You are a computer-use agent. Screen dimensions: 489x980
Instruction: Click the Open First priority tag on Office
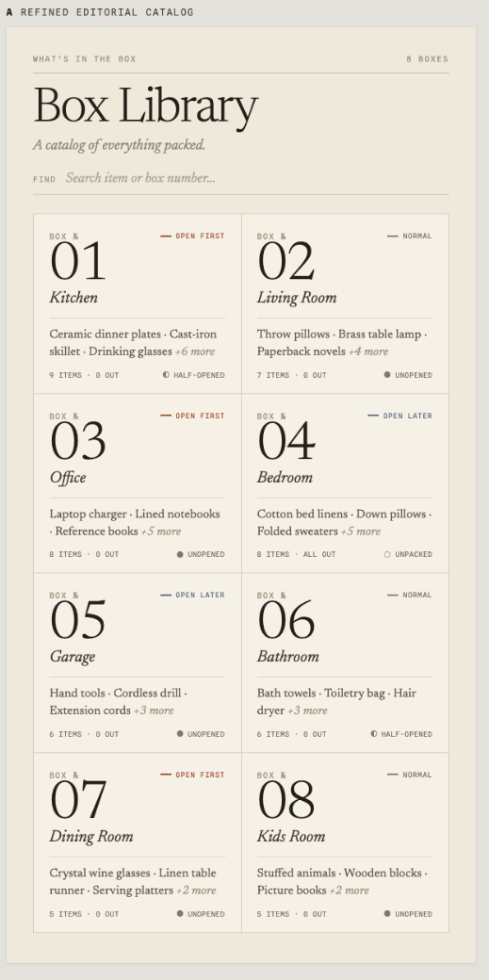(x=192, y=416)
